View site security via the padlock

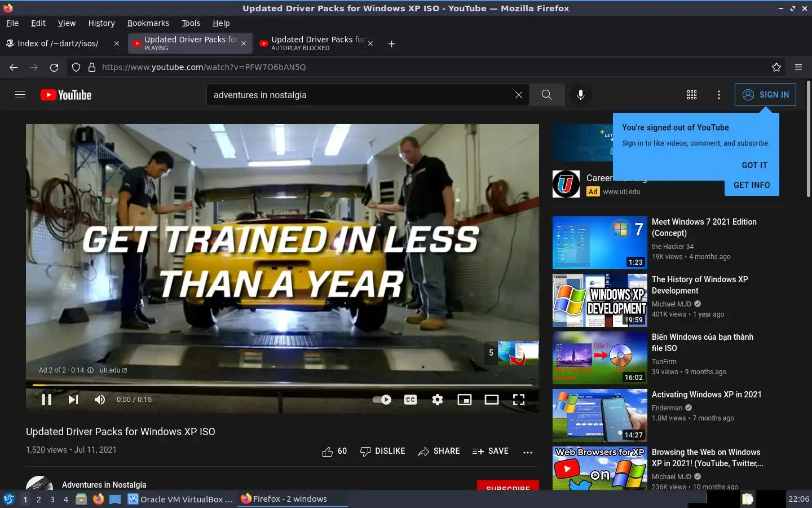[x=92, y=67]
